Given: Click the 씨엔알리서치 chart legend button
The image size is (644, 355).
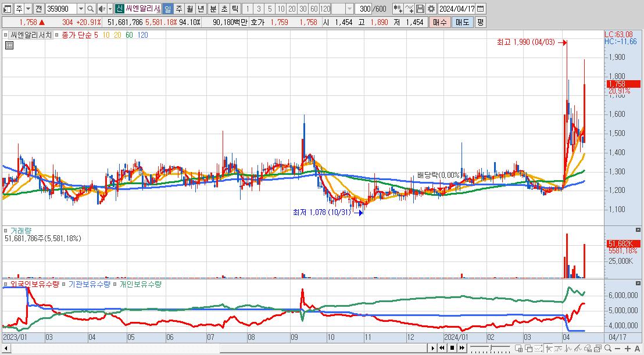Looking at the screenshot, I should pos(30,35).
